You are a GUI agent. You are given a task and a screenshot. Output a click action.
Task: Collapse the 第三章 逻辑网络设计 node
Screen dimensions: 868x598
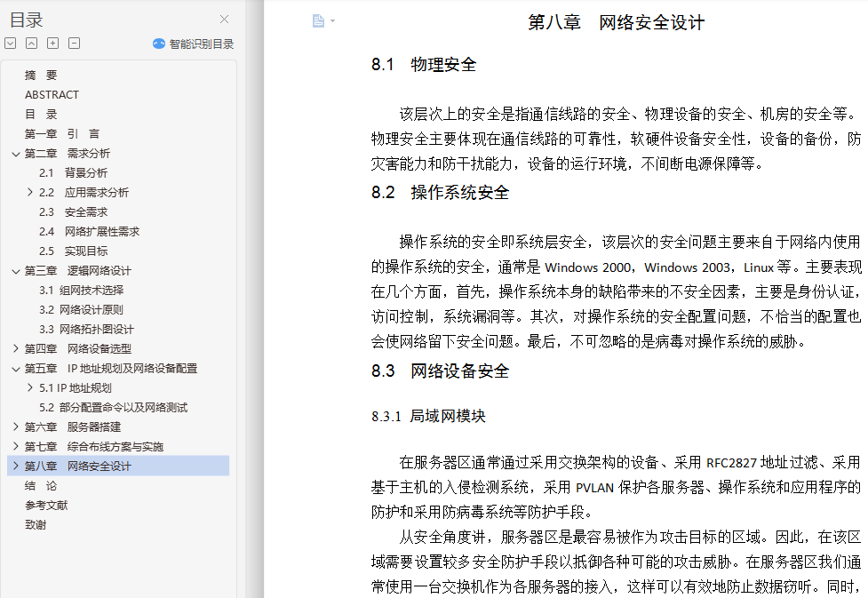(16, 271)
